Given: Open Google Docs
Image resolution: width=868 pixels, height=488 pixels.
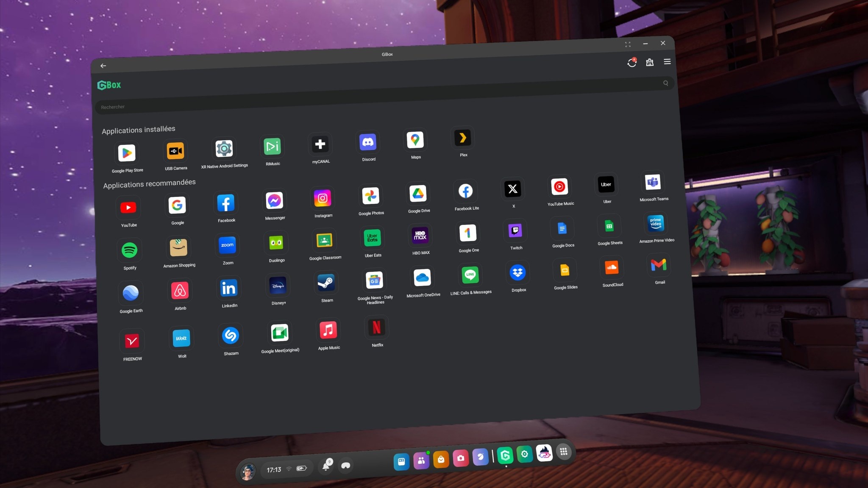Looking at the screenshot, I should (x=562, y=228).
